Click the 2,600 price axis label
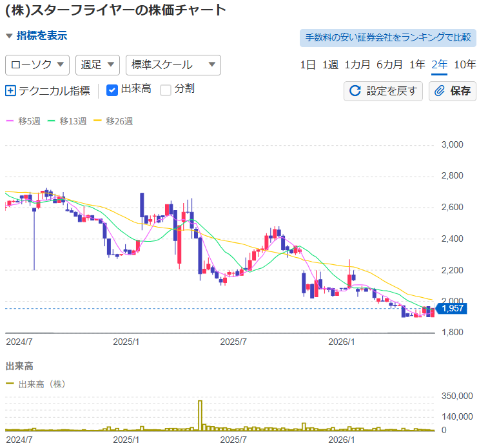 coord(452,208)
